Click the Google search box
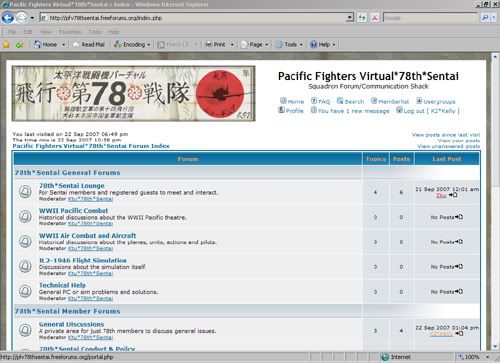Viewport: 500px width, 363px height. 430,18
